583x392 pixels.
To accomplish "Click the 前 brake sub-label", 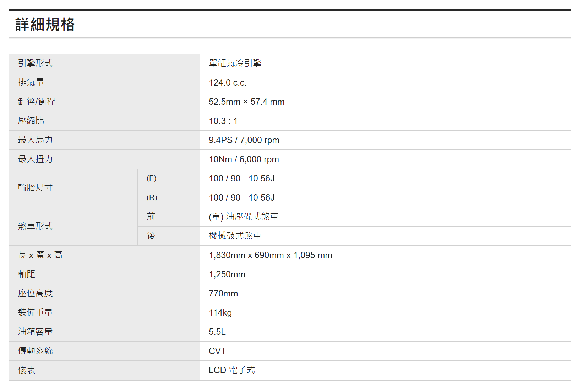I will pyautogui.click(x=151, y=217).
